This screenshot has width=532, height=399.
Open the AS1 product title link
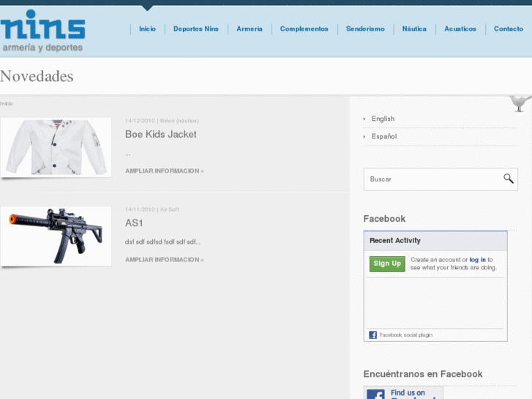134,223
